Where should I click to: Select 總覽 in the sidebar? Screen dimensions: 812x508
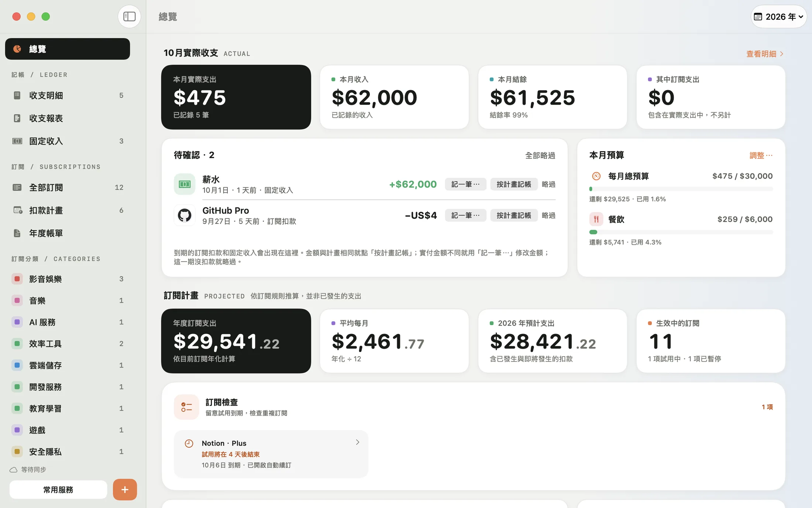pos(68,49)
